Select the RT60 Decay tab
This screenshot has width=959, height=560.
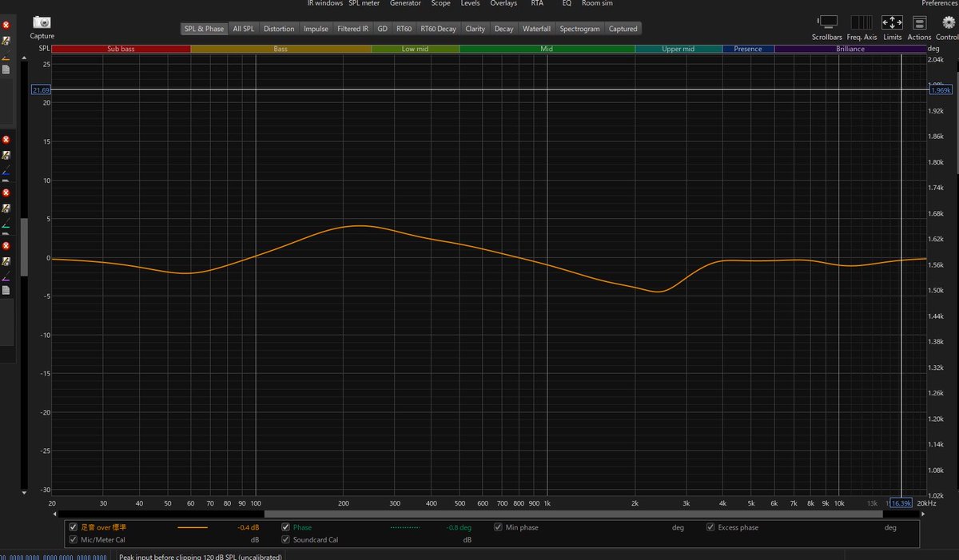(x=438, y=29)
